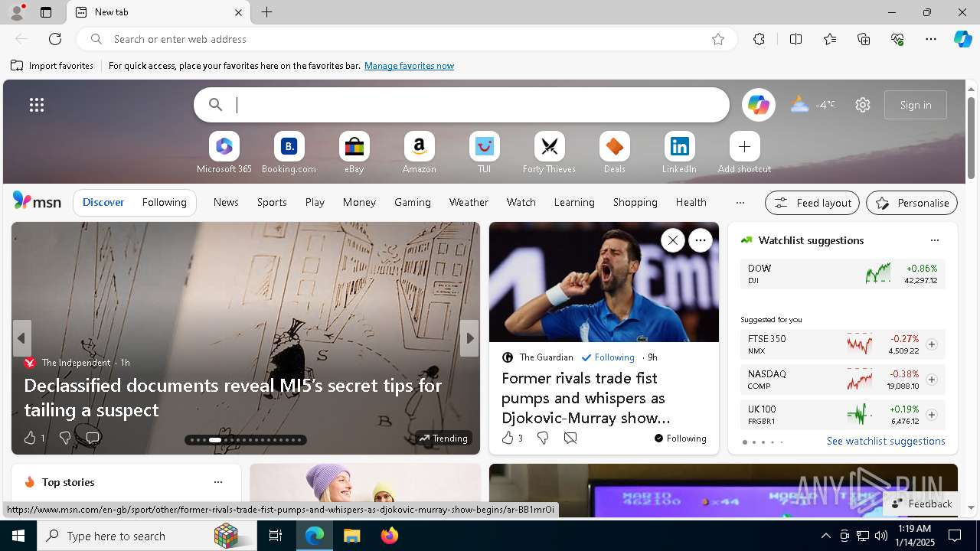Open the Booking.com shortcut tile
This screenshot has width=980, height=551.
[289, 152]
